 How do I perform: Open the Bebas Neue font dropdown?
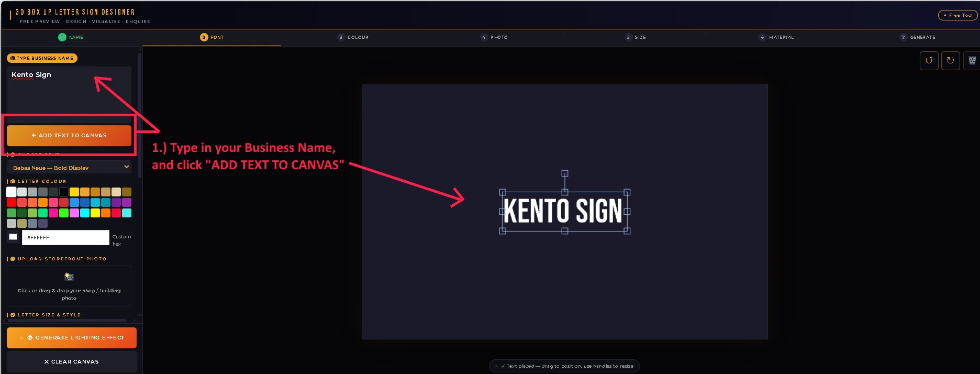[69, 167]
